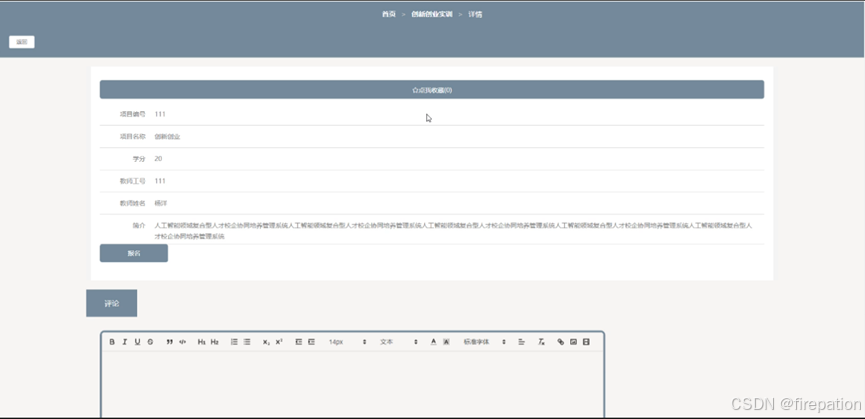The height and width of the screenshot is (419, 865).
Task: Insert a code block in the editor
Action: (x=183, y=342)
